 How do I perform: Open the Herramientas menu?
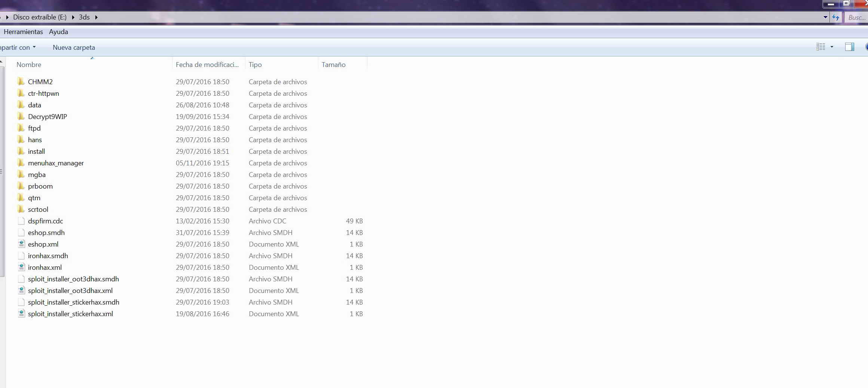[x=23, y=32]
